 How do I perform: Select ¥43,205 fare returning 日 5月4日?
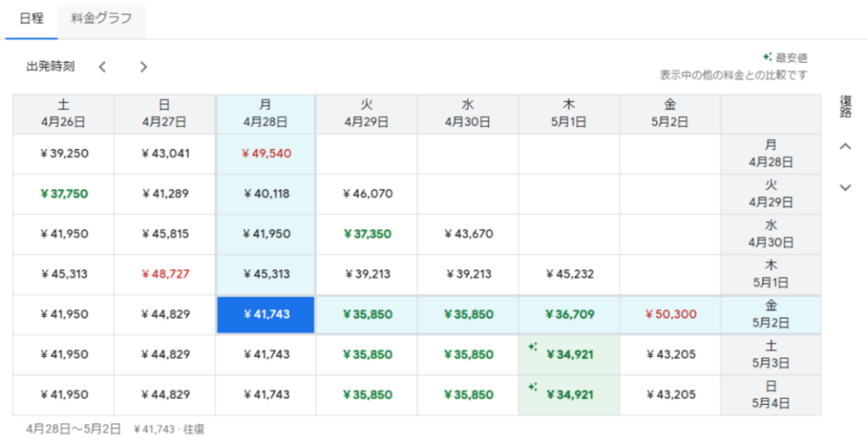coord(670,396)
